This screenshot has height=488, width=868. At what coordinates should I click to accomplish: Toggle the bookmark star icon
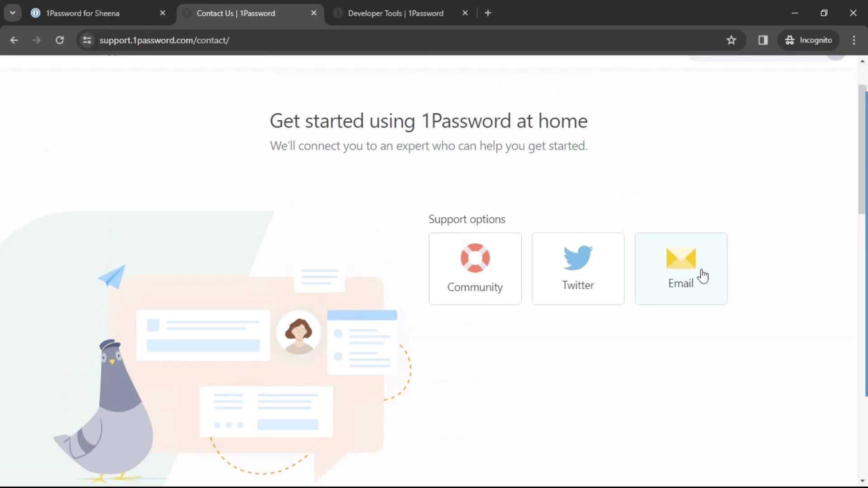[x=731, y=40]
